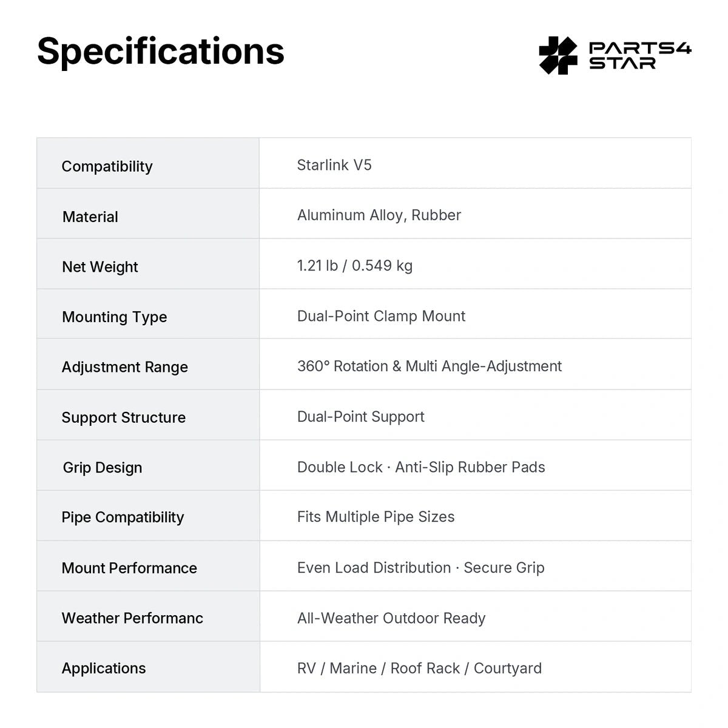The image size is (728, 728).
Task: Click the 1.21 lb / 0.549 kg value
Action: tap(355, 266)
